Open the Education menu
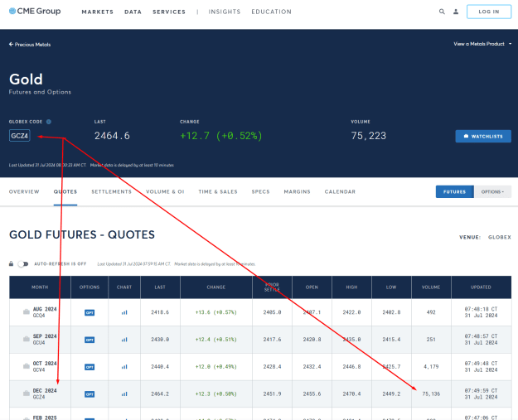The width and height of the screenshot is (518, 420). [271, 12]
